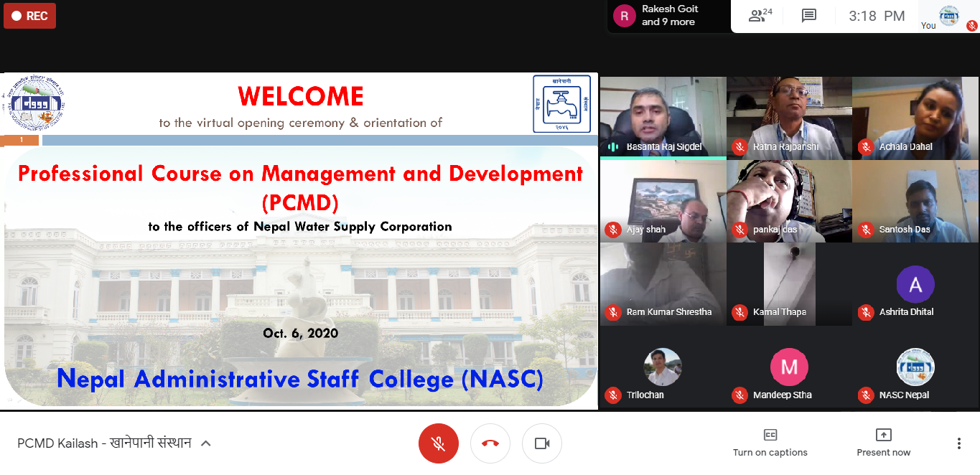Click the muted mic icon beside Ashrita Dhital
The image size is (980, 475).
tap(866, 312)
